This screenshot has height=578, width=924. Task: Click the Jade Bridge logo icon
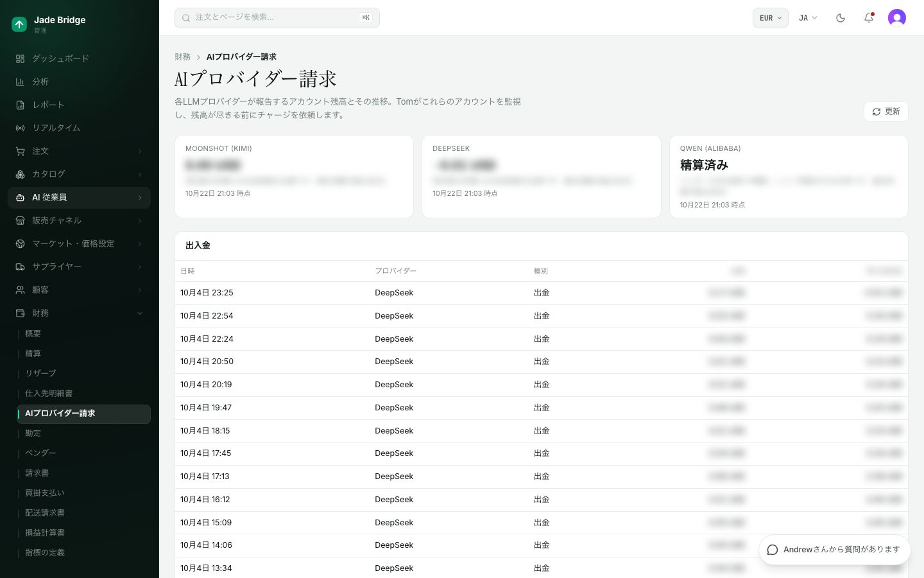[19, 24]
